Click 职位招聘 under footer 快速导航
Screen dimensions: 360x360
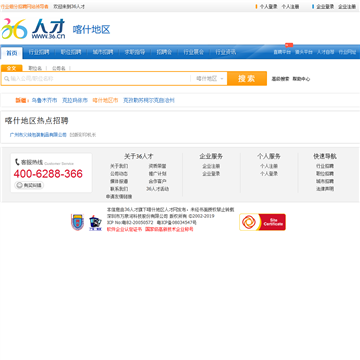[325, 174]
